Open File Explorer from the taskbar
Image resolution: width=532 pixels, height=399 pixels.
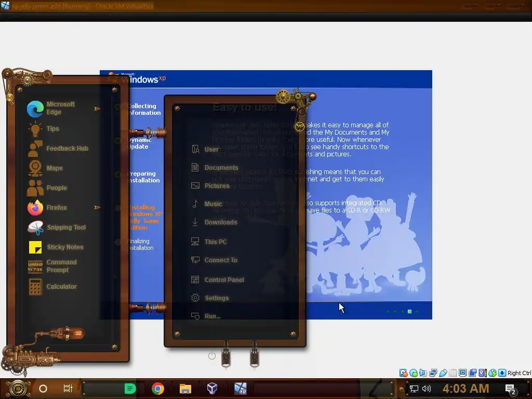185,389
